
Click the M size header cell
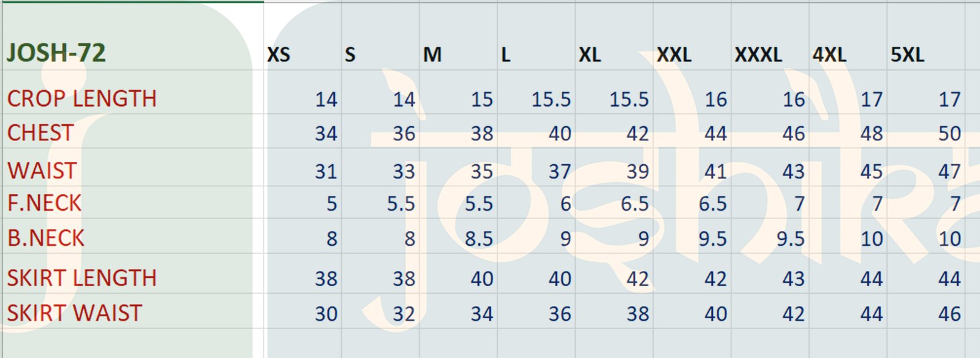click(x=432, y=55)
